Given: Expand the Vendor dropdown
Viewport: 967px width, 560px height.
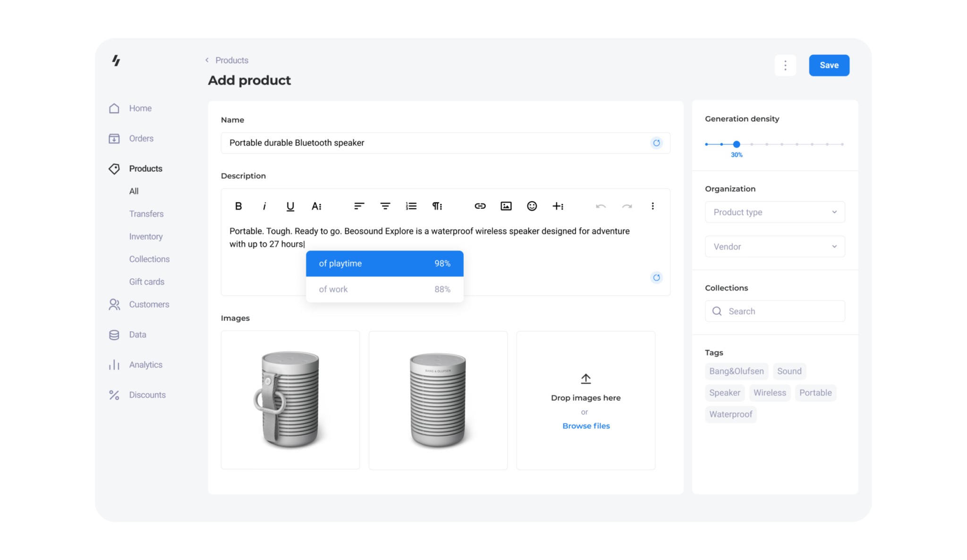Looking at the screenshot, I should [774, 247].
